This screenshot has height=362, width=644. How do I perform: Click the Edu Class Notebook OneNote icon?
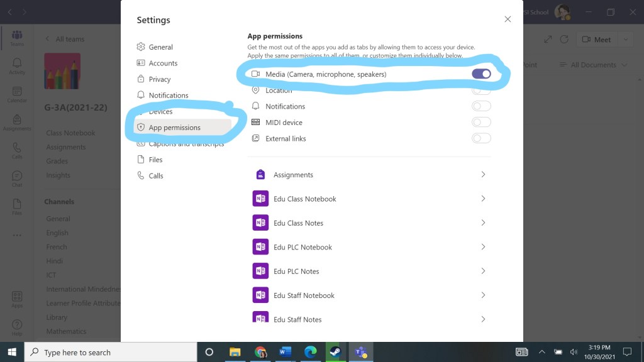coord(260,199)
